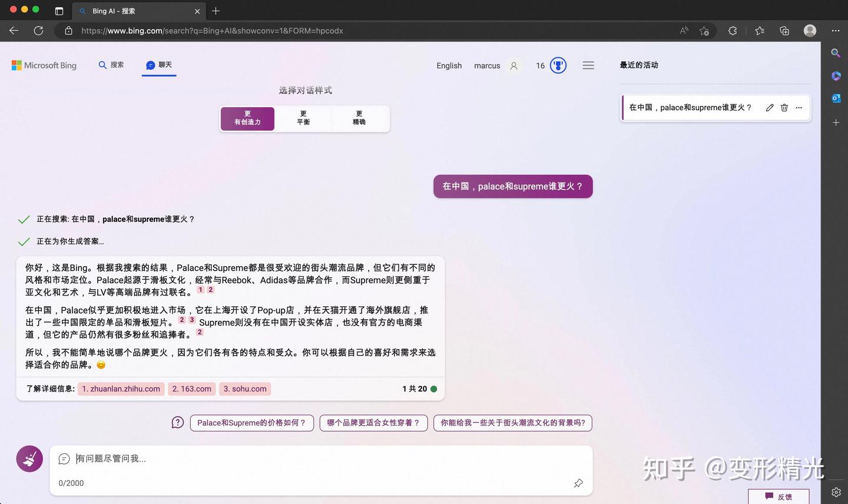Open a new browser tab
The image size is (848, 504).
(216, 11)
